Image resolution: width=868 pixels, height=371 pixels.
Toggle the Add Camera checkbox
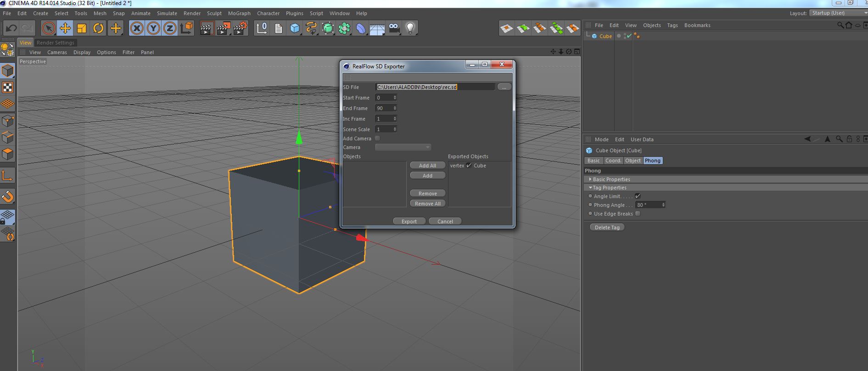[378, 138]
